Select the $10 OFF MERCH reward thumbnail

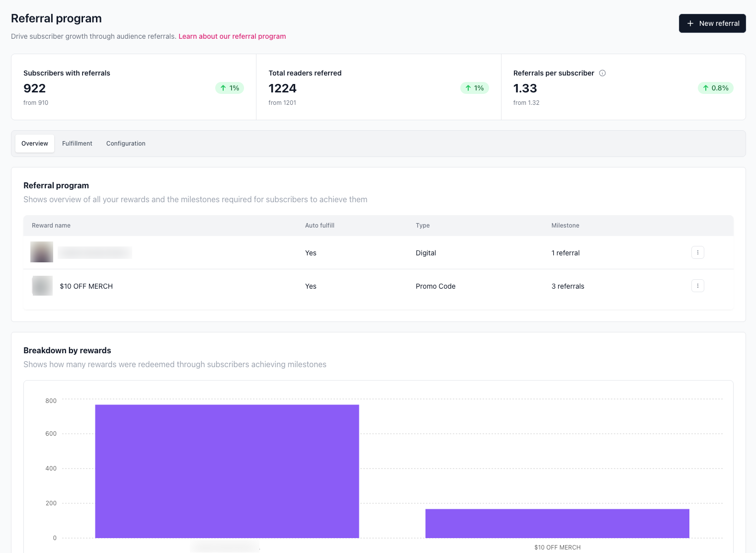click(42, 286)
